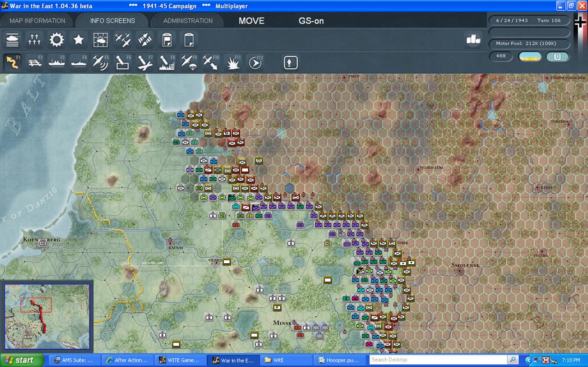Click the up-arrow button beside F12

[x=290, y=62]
